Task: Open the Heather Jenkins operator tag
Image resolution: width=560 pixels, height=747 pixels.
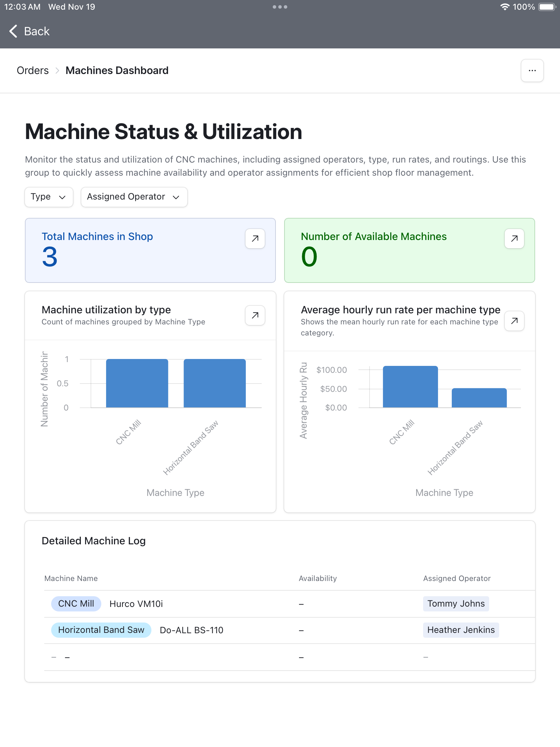Action: pyautogui.click(x=461, y=630)
